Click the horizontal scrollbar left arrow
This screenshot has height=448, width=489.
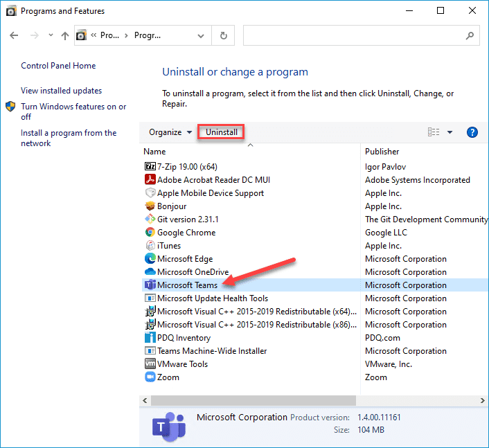tap(145, 401)
